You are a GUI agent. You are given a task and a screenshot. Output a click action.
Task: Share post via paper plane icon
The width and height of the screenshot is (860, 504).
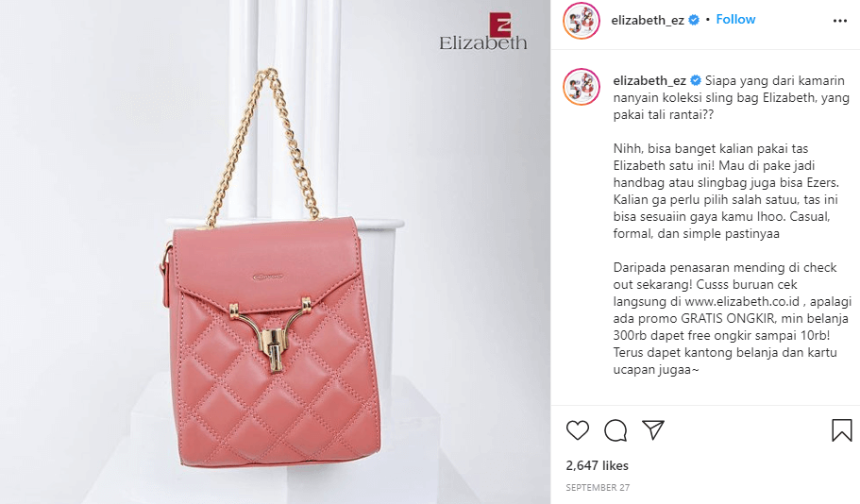tap(653, 430)
